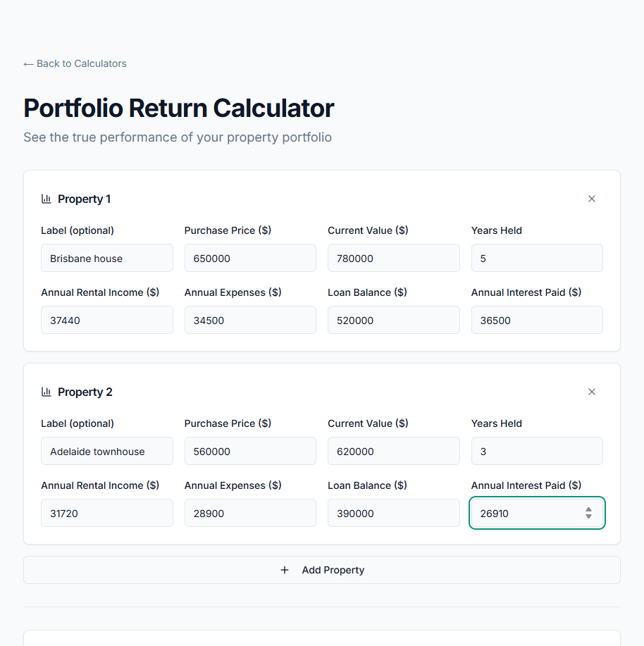Remove Property 1 using its X icon
The image size is (644, 646).
pyautogui.click(x=592, y=199)
